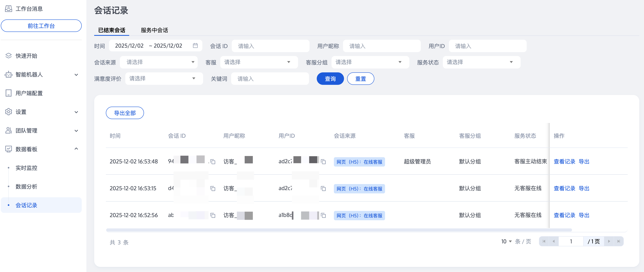Click the horizontal table scrollbar
644x272 pixels.
339,230
